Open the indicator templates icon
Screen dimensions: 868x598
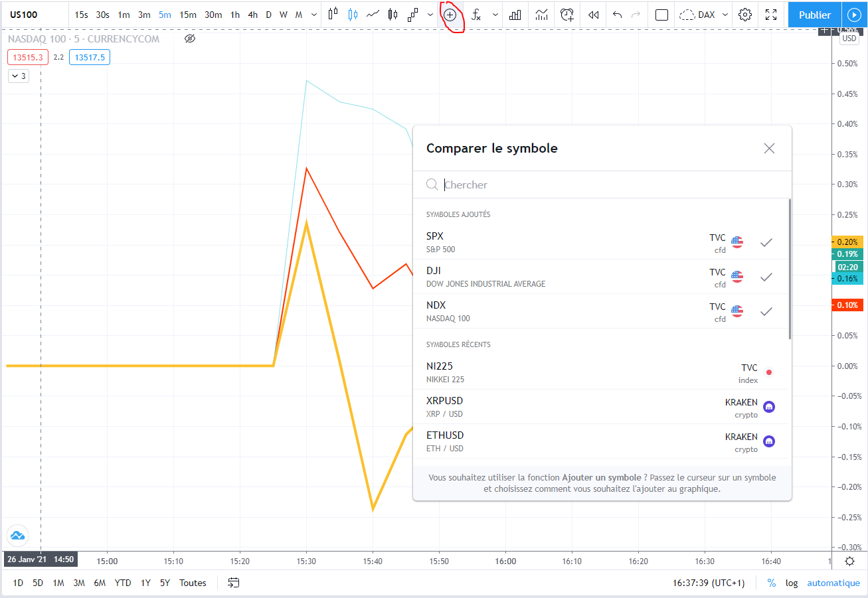(541, 15)
